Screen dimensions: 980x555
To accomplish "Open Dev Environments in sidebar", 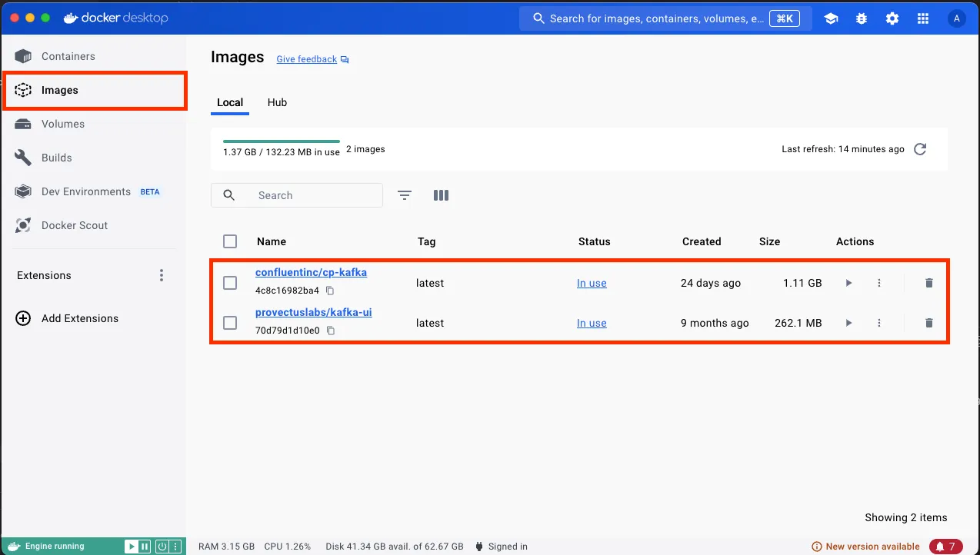I will tap(86, 191).
